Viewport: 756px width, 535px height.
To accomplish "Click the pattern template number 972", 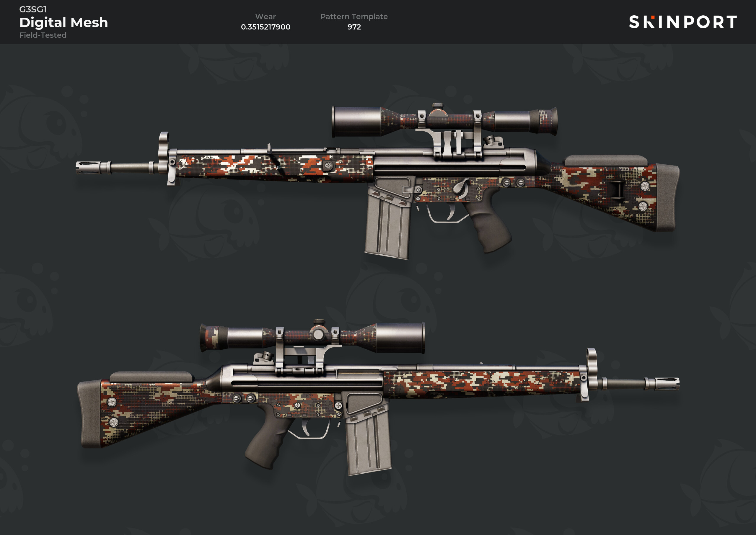I will point(354,27).
